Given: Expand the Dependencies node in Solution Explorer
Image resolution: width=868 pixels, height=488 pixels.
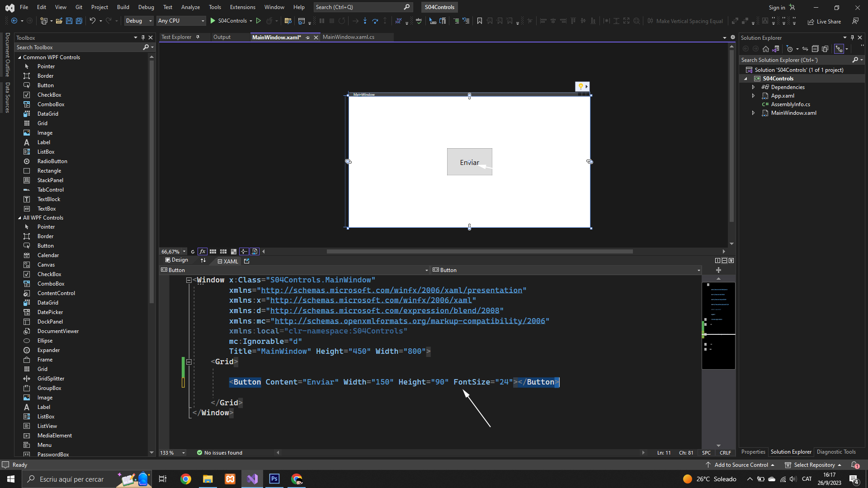Looking at the screenshot, I should pos(753,87).
